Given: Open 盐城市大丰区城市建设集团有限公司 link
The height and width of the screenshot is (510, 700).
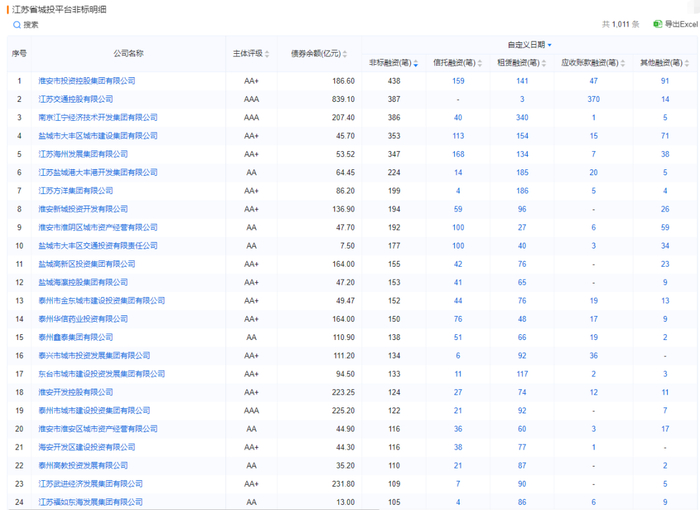Looking at the screenshot, I should point(98,136).
